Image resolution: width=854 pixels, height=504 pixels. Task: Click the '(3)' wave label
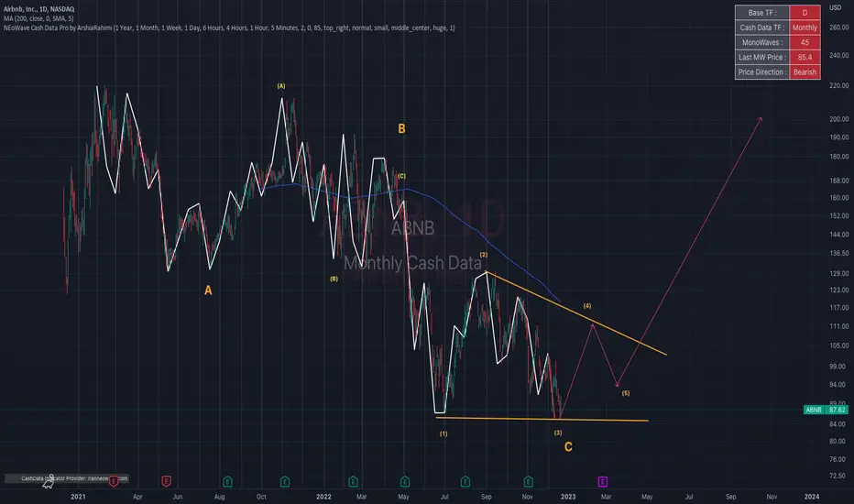tap(558, 433)
